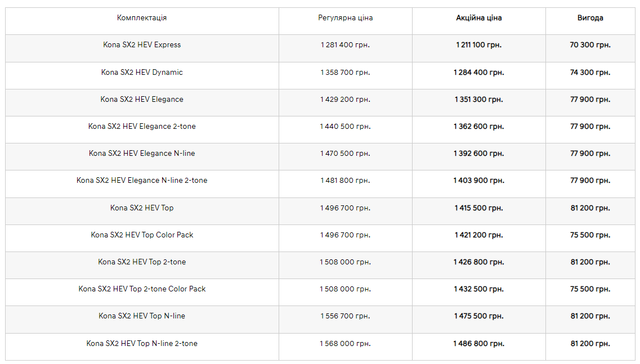Click savings value 70 300 грн.
This screenshot has width=640, height=364.
[x=590, y=45]
